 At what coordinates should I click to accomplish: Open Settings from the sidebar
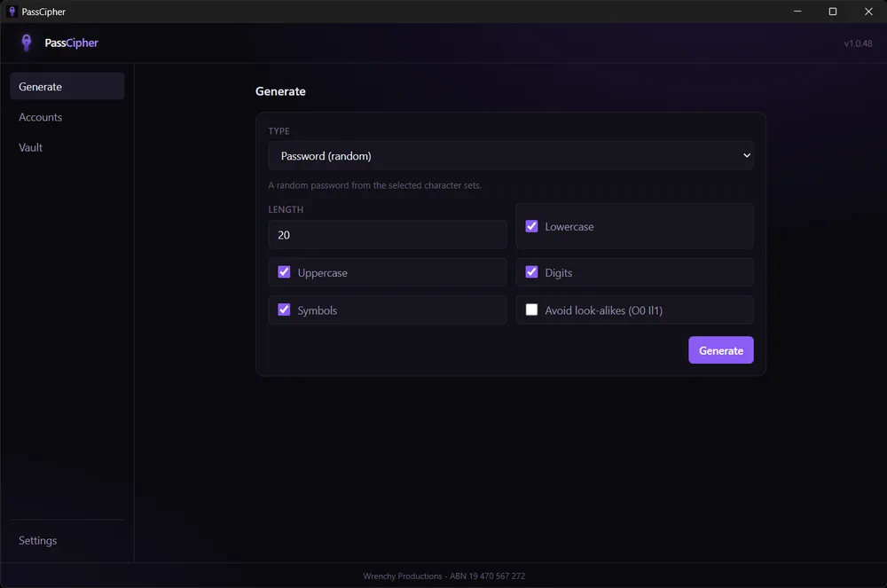67,540
